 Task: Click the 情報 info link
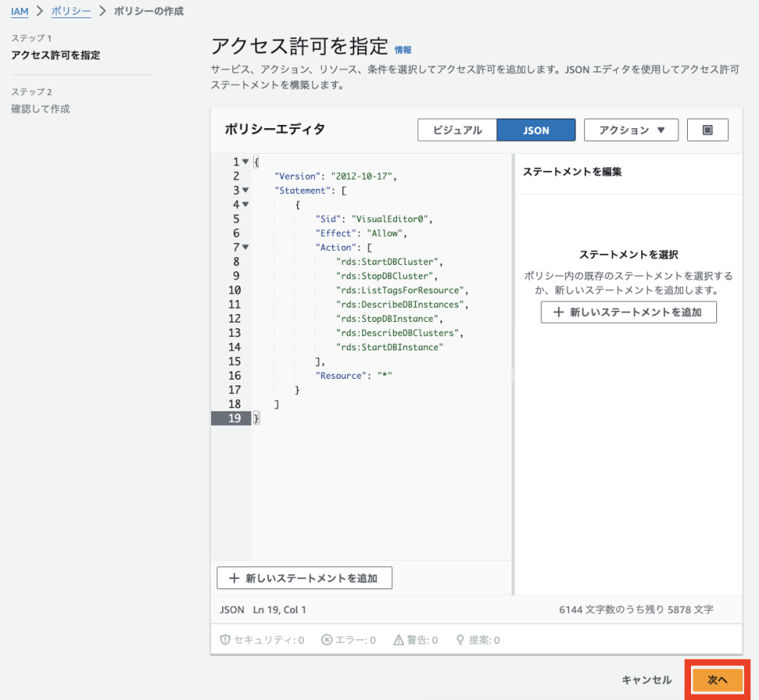pyautogui.click(x=403, y=50)
